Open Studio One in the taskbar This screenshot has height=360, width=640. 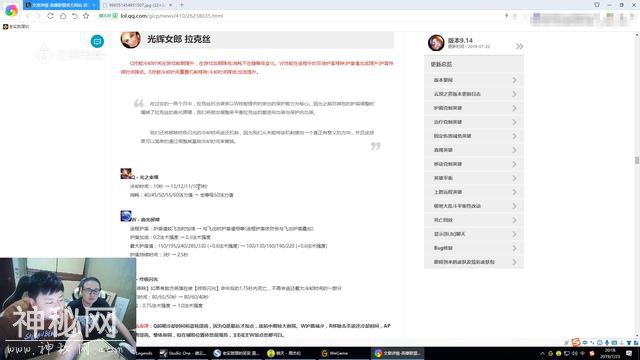pos(183,353)
